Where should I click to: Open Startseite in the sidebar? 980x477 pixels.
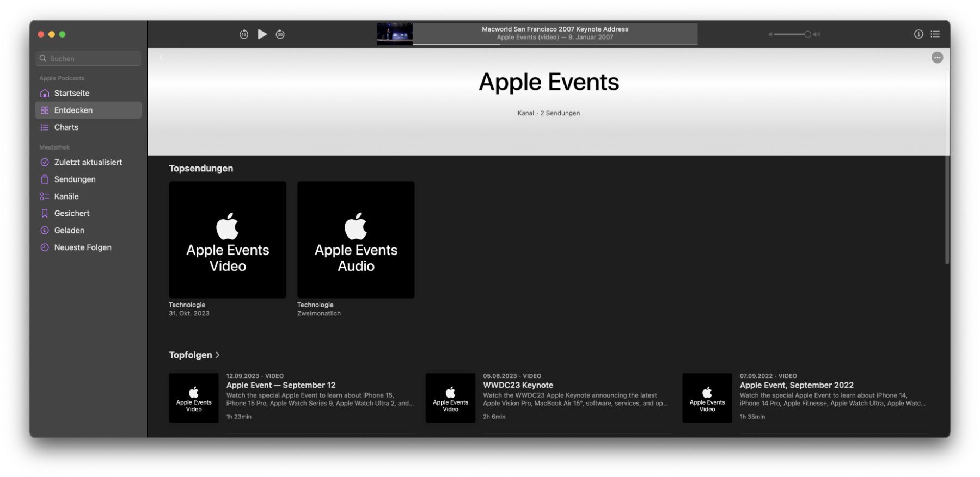click(72, 93)
